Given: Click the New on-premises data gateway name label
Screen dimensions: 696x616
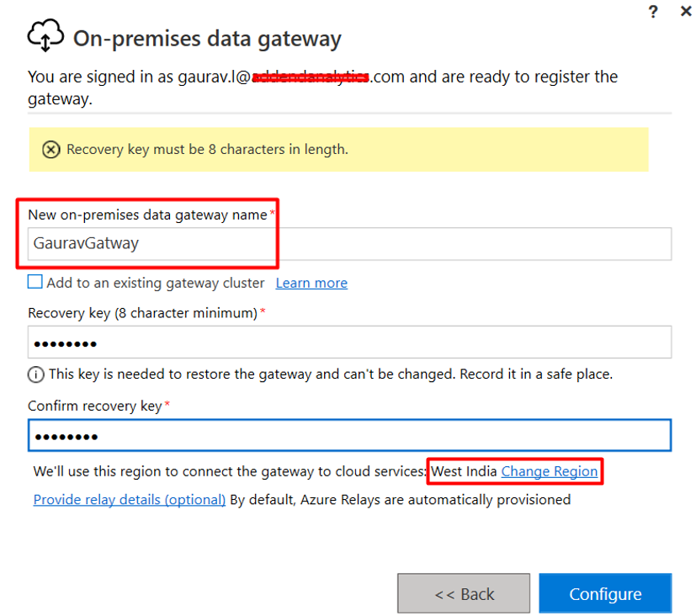Looking at the screenshot, I should (x=147, y=215).
